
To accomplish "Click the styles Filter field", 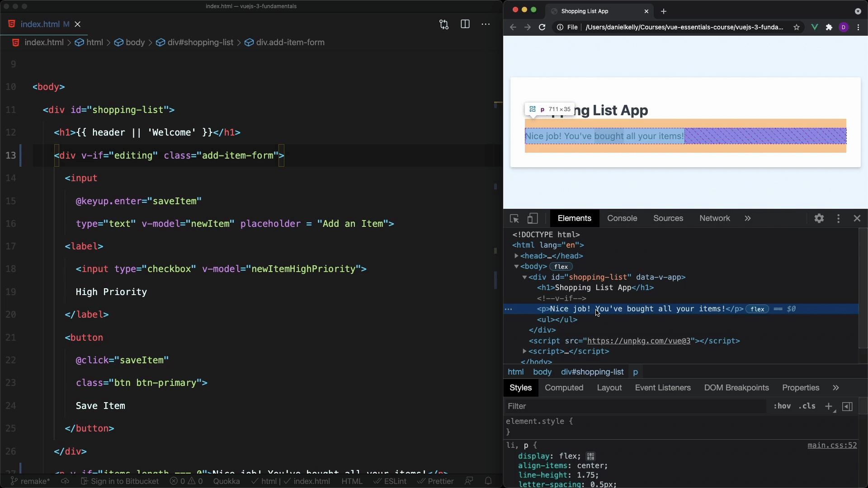I will (635, 406).
